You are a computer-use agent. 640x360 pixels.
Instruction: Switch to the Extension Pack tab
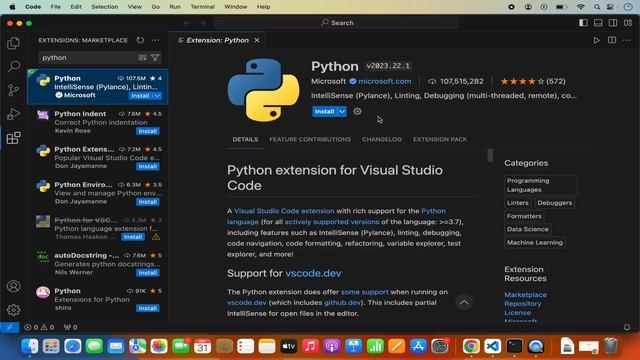(440, 139)
